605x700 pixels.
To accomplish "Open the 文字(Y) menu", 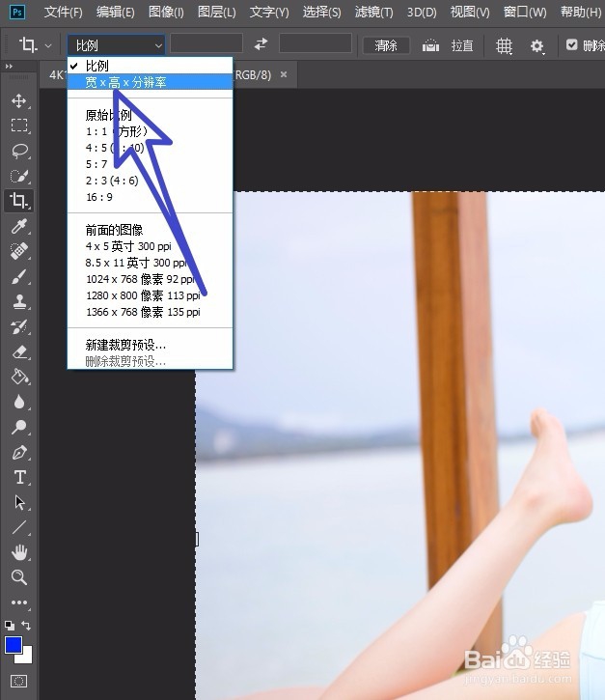I will [269, 12].
